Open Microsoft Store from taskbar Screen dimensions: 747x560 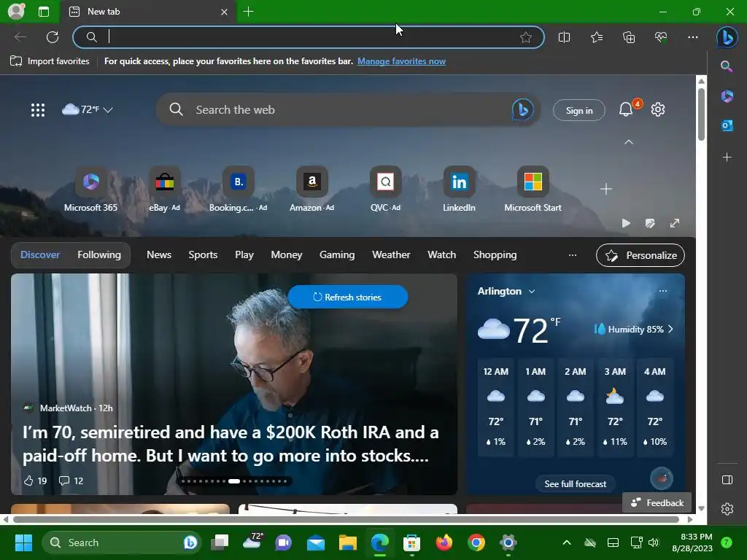tap(411, 542)
